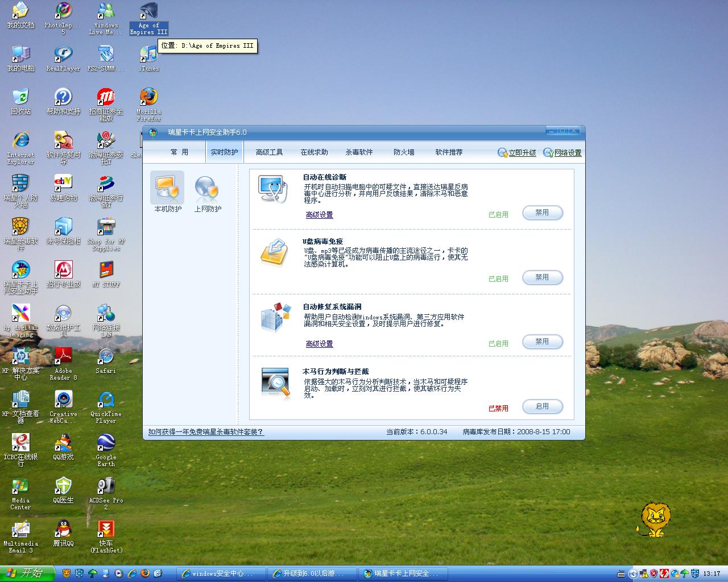Select the Windows Live Messenger desktop icon
This screenshot has height=582, width=728.
point(106,18)
